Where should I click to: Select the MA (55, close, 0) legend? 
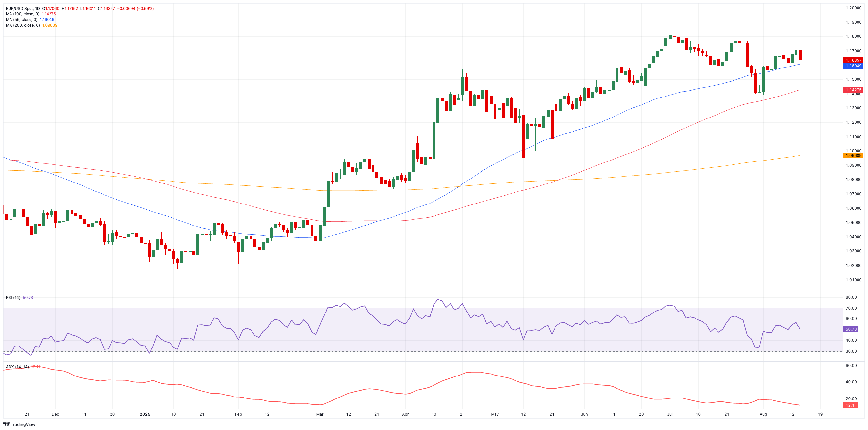22,20
